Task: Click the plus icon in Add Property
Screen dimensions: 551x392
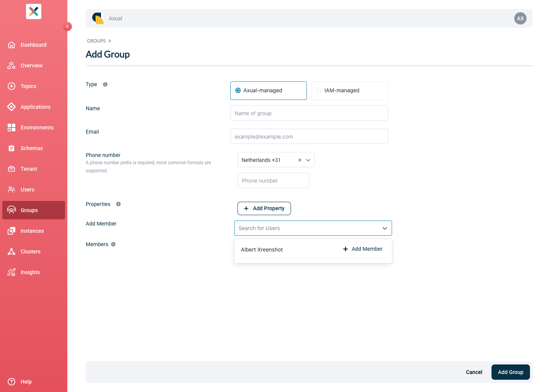Action: pyautogui.click(x=246, y=208)
